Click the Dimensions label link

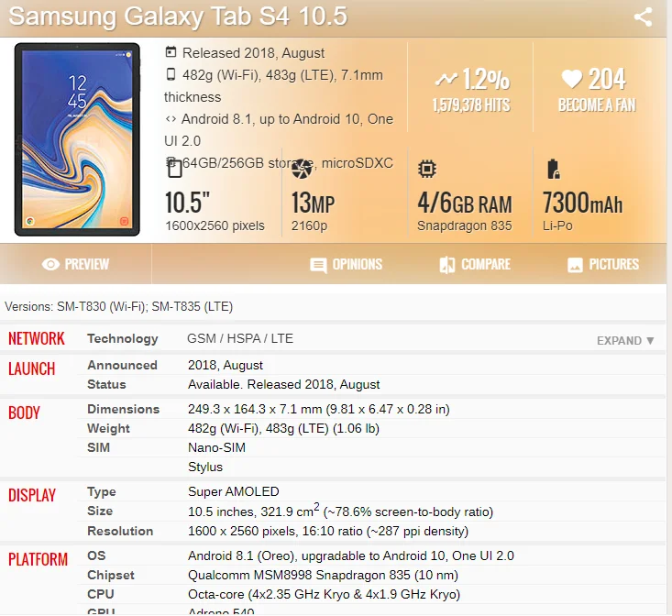click(x=124, y=409)
